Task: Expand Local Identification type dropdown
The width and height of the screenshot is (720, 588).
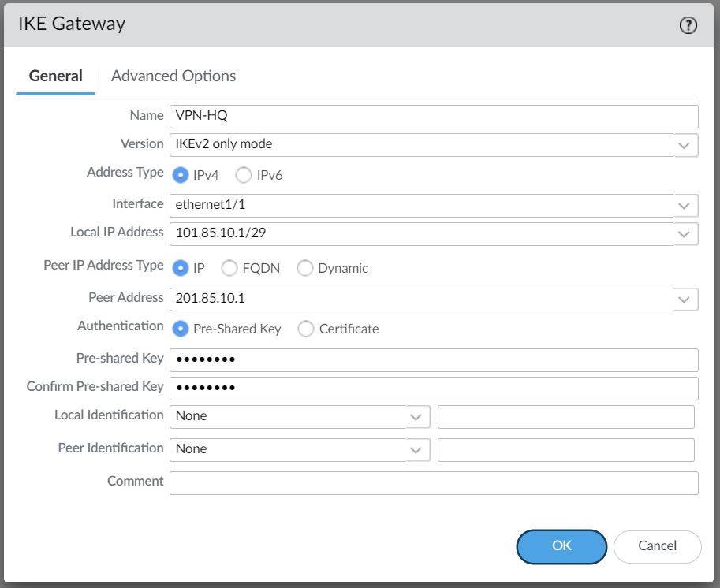Action: (417, 417)
